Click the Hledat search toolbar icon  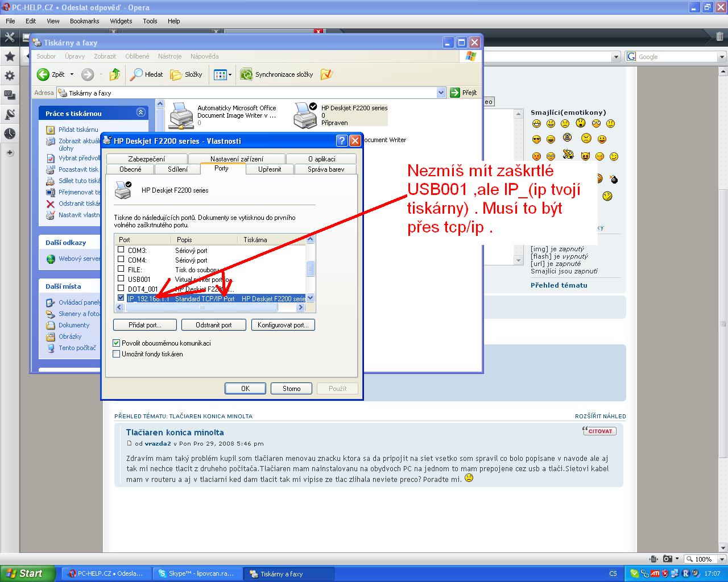(136, 74)
